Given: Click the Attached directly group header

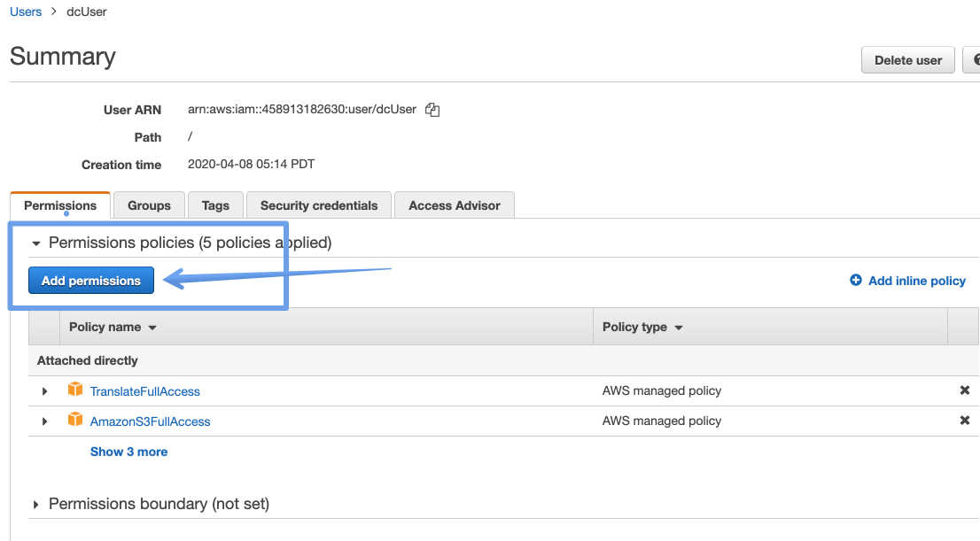Looking at the screenshot, I should click(x=88, y=360).
